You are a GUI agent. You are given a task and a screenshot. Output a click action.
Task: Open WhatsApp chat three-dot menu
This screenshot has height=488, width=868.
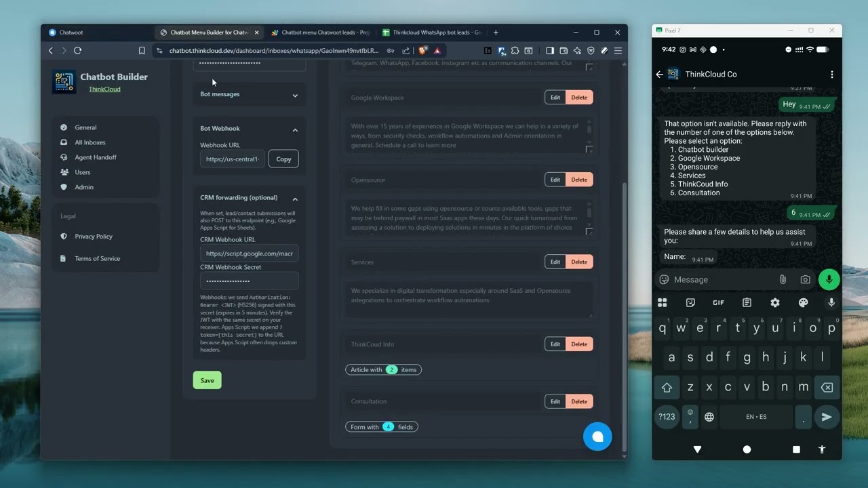[x=831, y=75]
